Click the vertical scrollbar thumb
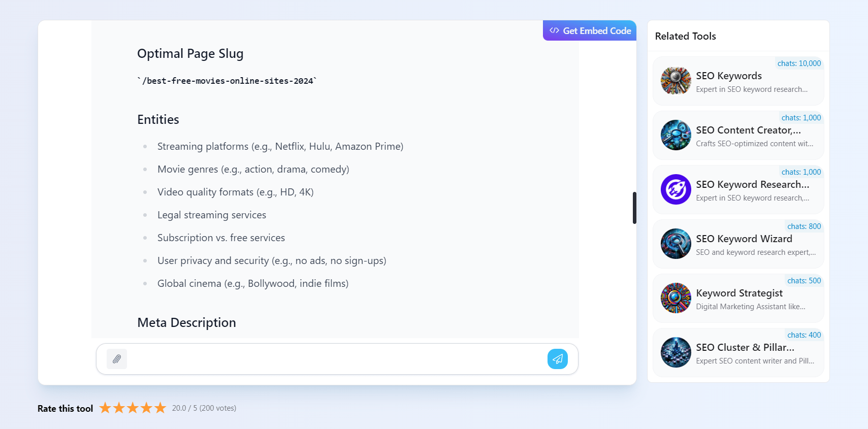 (x=634, y=207)
